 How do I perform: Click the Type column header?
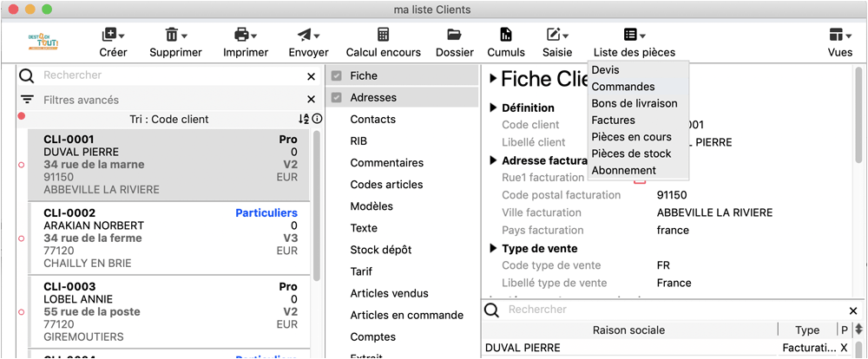point(807,330)
